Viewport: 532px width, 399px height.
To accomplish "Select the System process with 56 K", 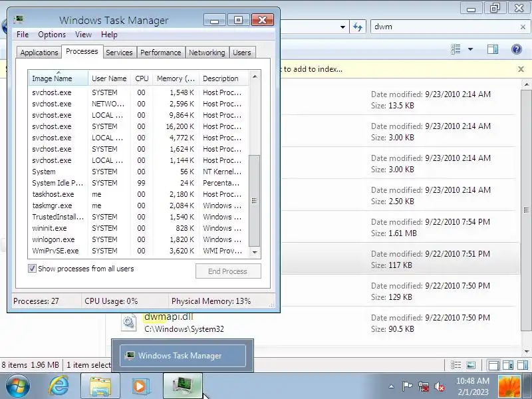I will tap(138, 172).
